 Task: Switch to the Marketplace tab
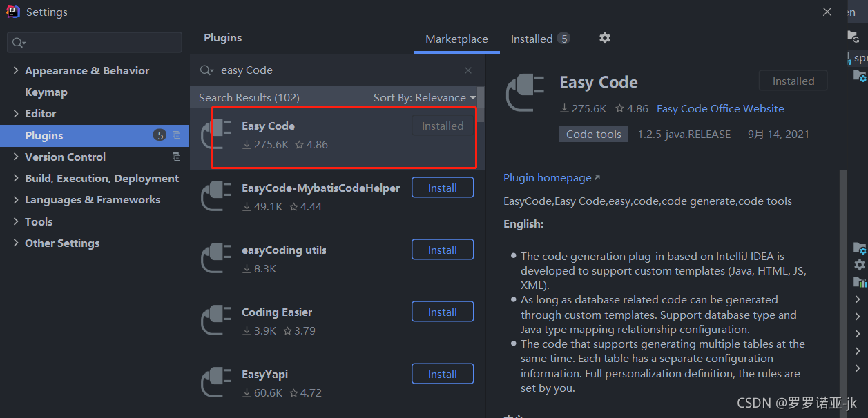(x=456, y=39)
